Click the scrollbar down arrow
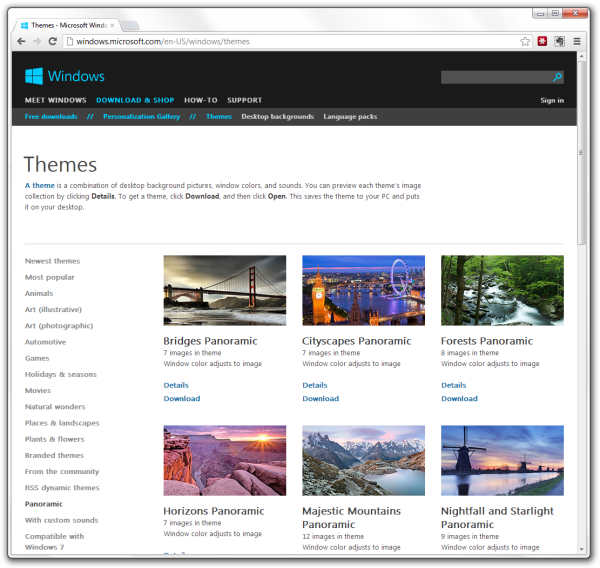600x568 pixels. pos(581,548)
